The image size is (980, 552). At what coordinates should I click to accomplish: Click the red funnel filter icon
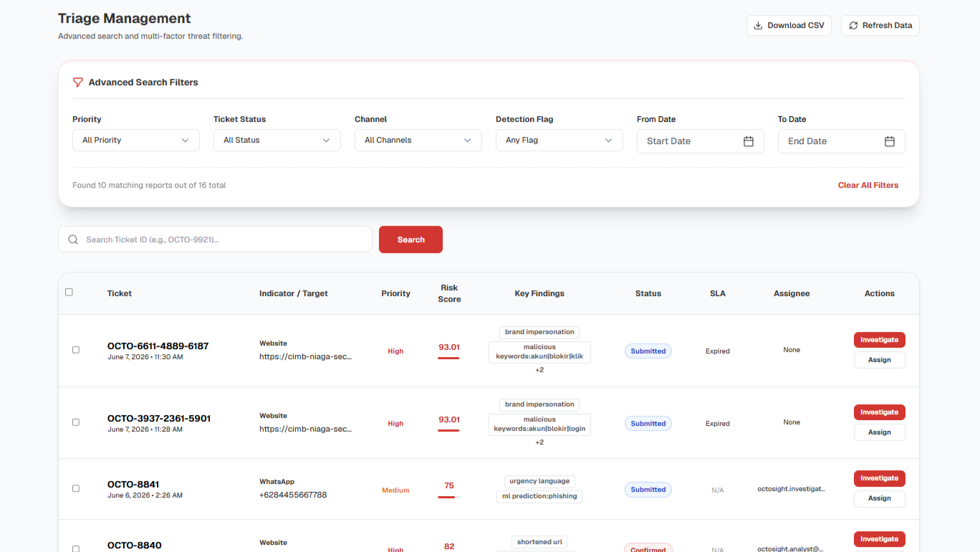78,82
